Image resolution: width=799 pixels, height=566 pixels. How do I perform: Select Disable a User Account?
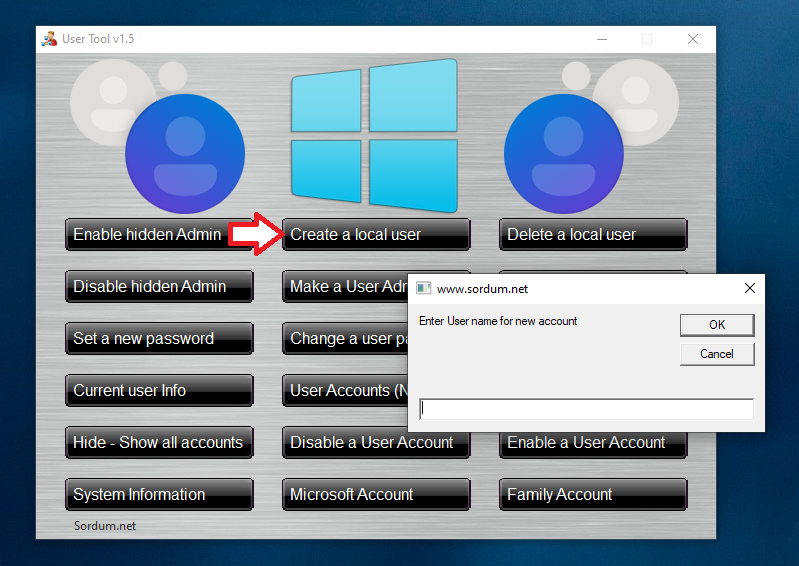pos(376,444)
